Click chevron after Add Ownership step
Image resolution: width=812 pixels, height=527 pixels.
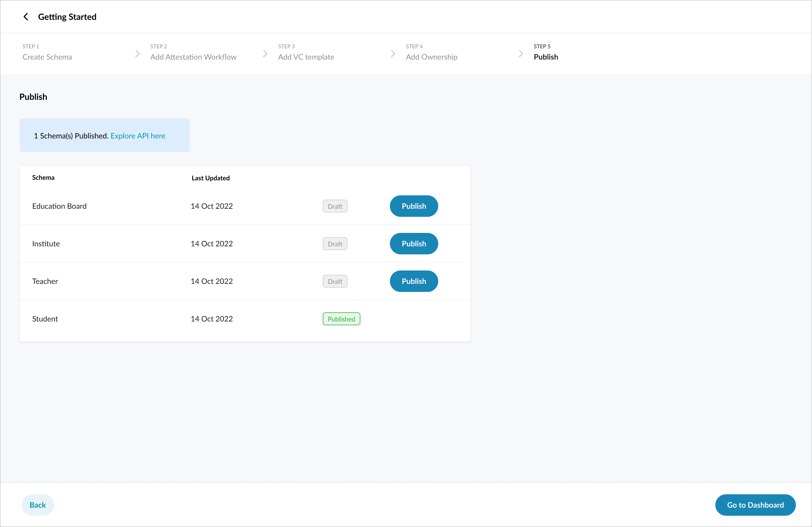click(521, 54)
